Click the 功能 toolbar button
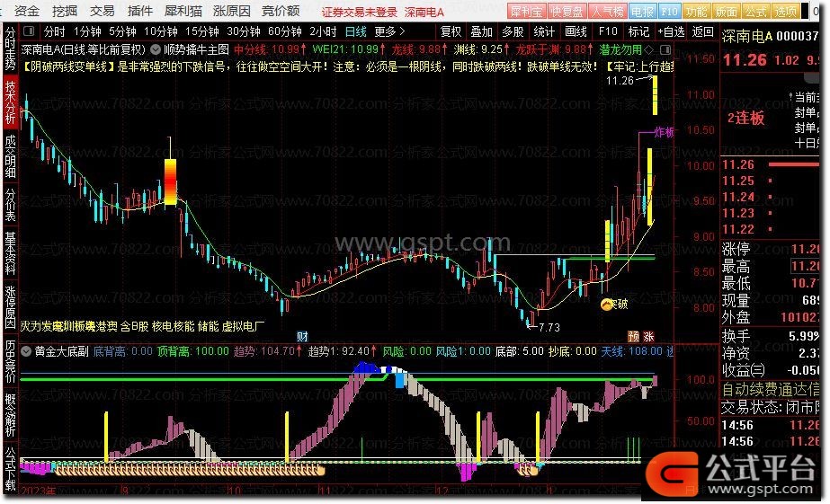 696,11
